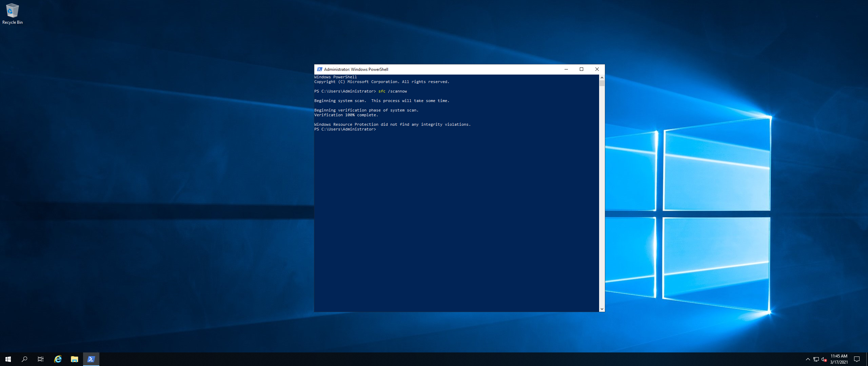This screenshot has width=868, height=366.
Task: Click 'Verification 100% complete.' line
Action: 346,115
